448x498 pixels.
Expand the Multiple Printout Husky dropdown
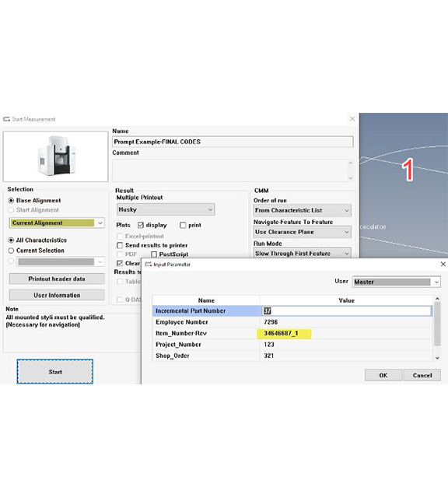(x=166, y=209)
